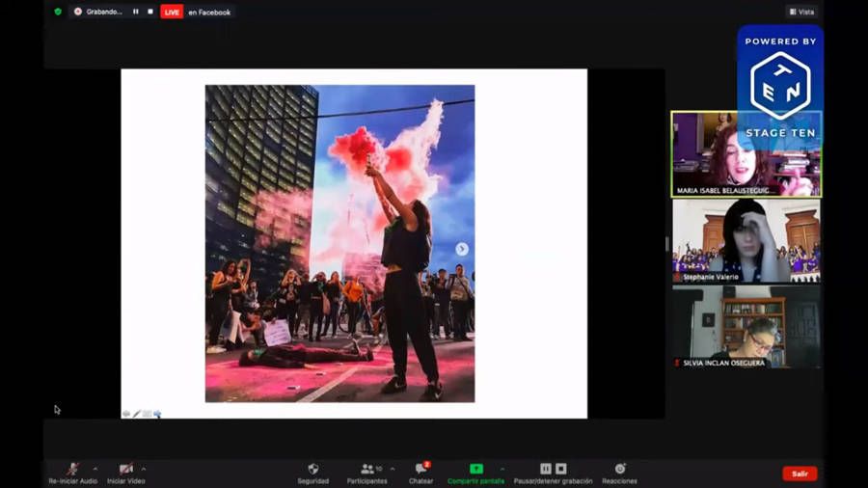868x488 pixels.
Task: Unmute with the Re-iniciar Audio microphone icon
Action: pos(73,469)
